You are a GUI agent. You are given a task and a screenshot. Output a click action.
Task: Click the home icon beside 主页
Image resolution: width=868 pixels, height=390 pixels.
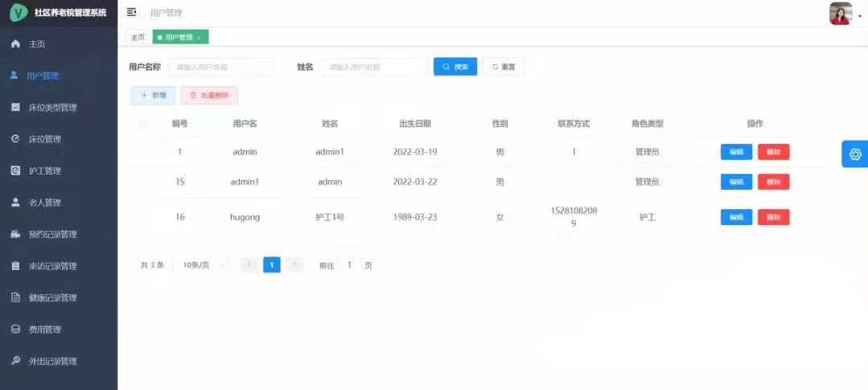[x=14, y=43]
